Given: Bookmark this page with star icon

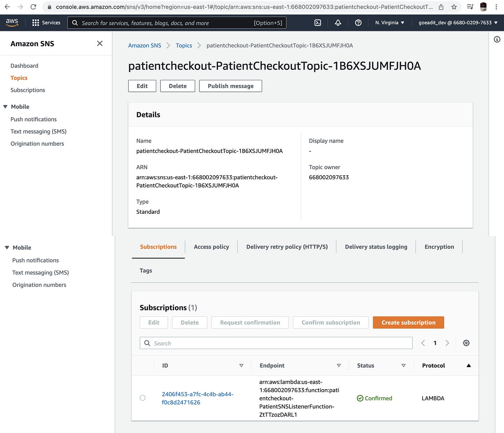Looking at the screenshot, I should (454, 7).
